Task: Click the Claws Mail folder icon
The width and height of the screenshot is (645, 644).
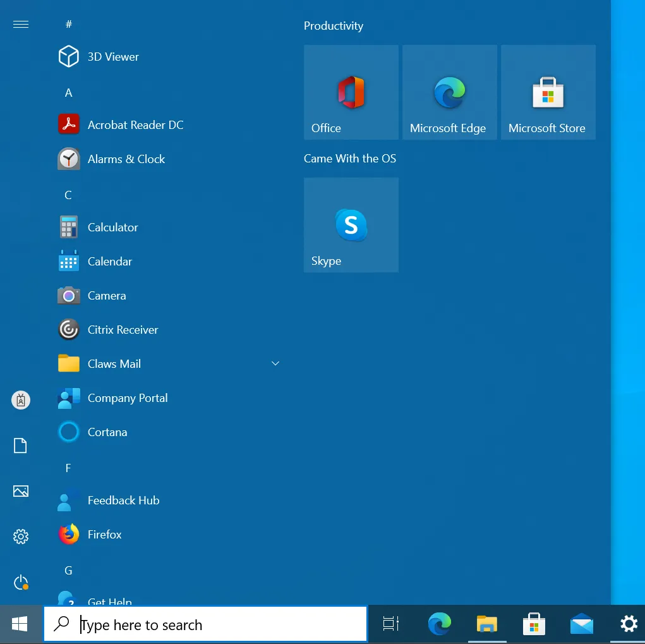Action: tap(68, 363)
